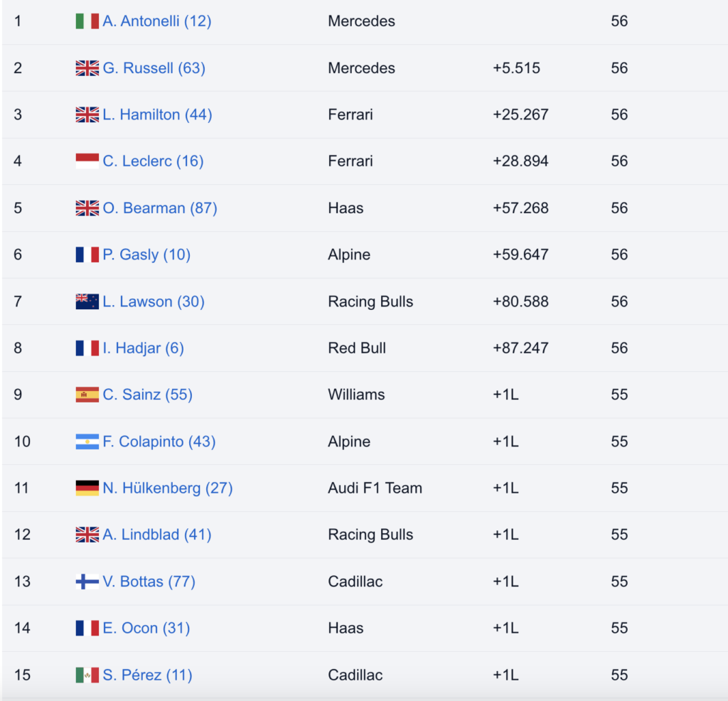Open A. Antonelli (12) driver link

[x=156, y=21]
